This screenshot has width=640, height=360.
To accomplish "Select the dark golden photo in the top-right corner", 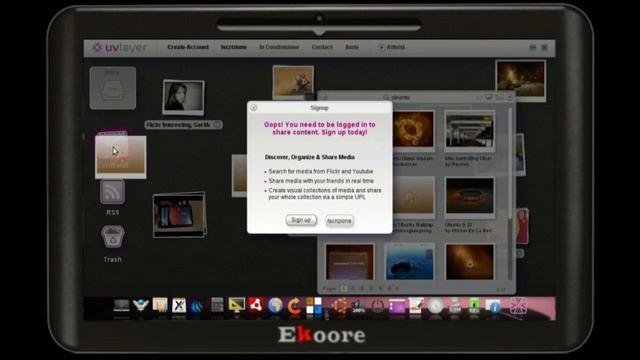I will pos(520,80).
